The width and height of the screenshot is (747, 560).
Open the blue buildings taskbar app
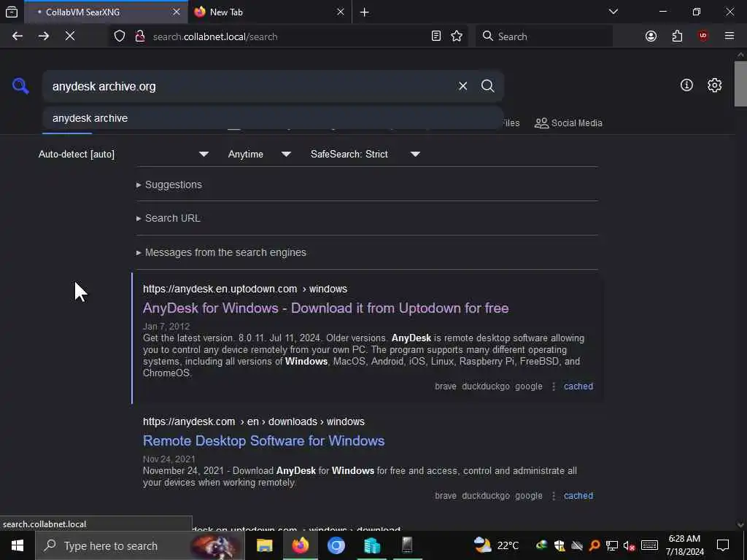[x=371, y=545]
